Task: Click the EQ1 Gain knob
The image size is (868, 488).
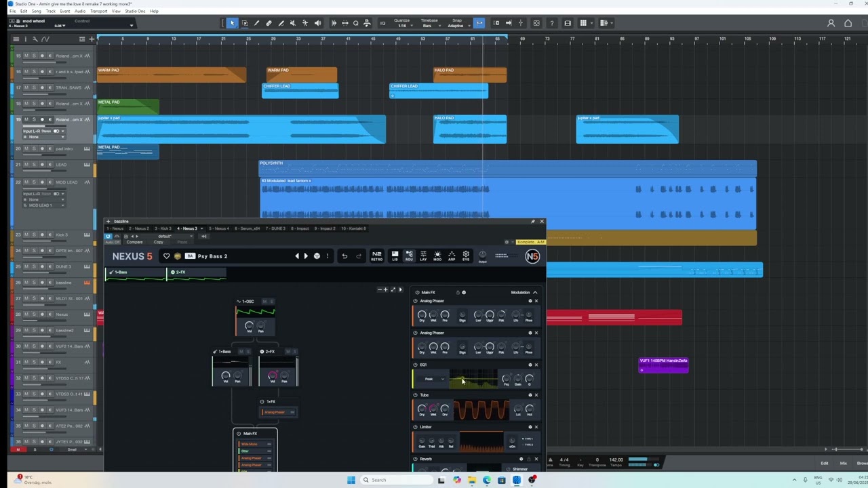Action: pos(518,379)
